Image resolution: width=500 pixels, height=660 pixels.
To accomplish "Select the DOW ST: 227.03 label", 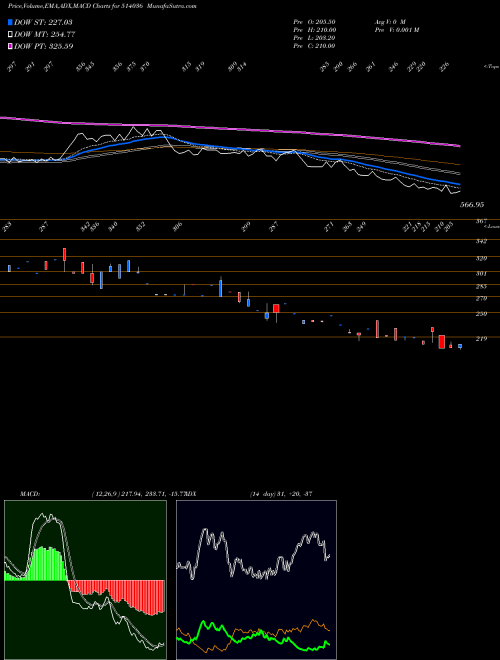I will click(x=43, y=22).
